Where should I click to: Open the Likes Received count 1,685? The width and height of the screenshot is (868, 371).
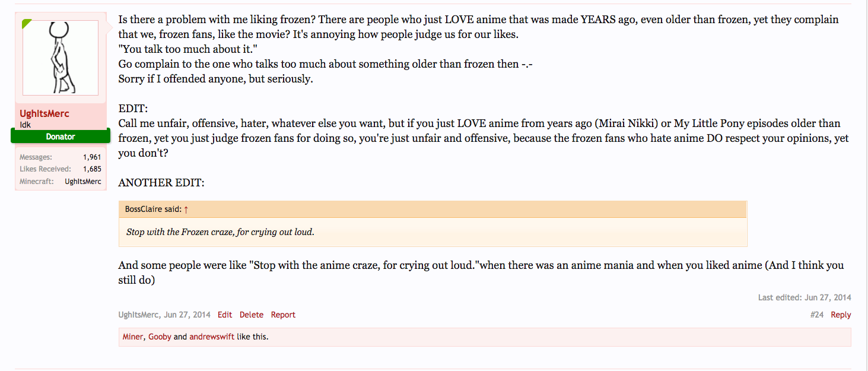point(92,169)
